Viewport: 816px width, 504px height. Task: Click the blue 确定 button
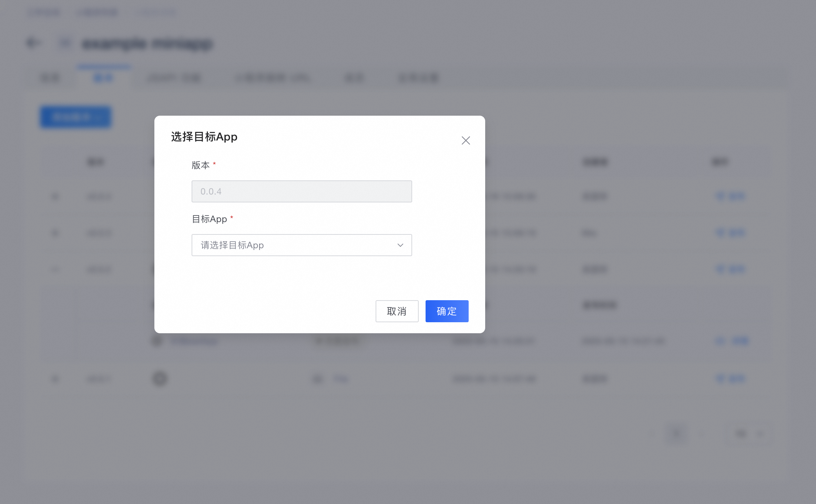pos(447,311)
